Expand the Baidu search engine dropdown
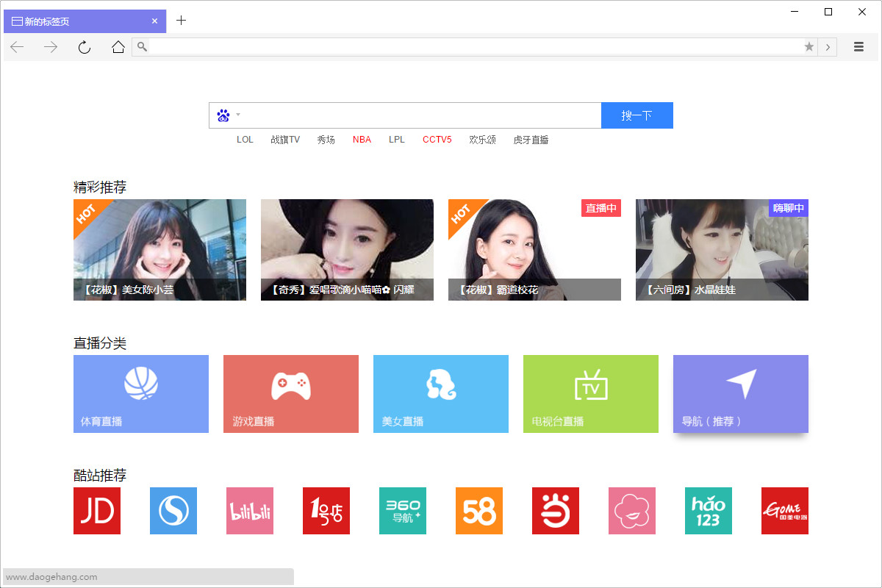 229,115
